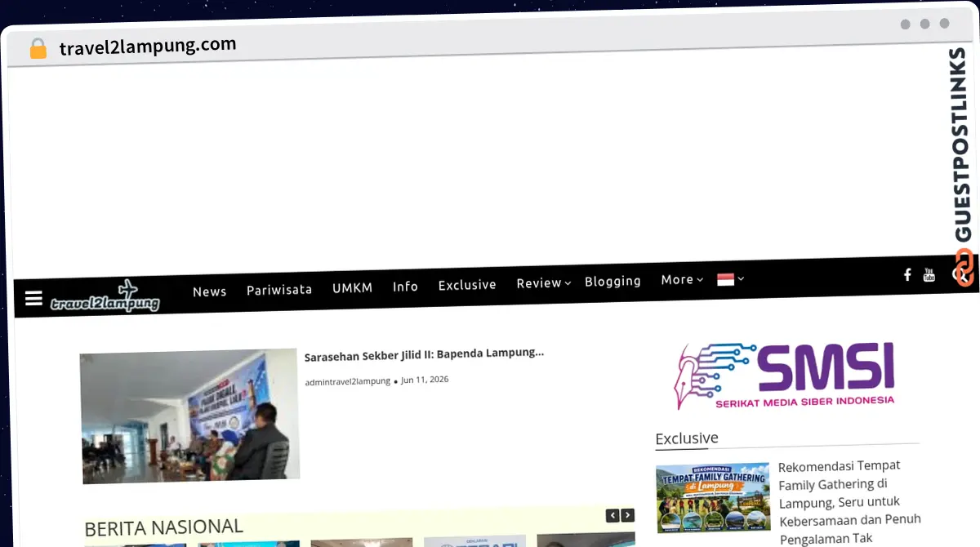Viewport: 980px width, 547px height.
Task: Go to Blogging section
Action: [612, 281]
